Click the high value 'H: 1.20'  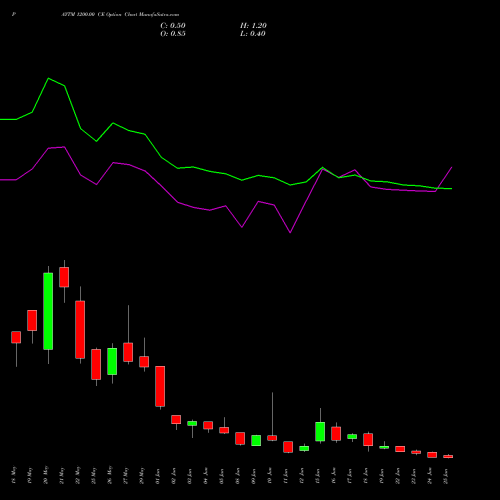(x=253, y=26)
